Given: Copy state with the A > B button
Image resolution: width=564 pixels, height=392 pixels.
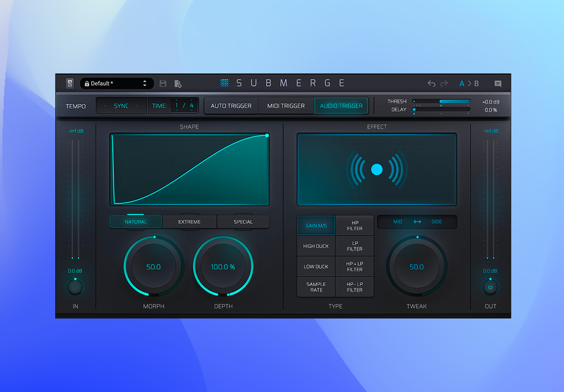Looking at the screenshot, I should coord(469,83).
